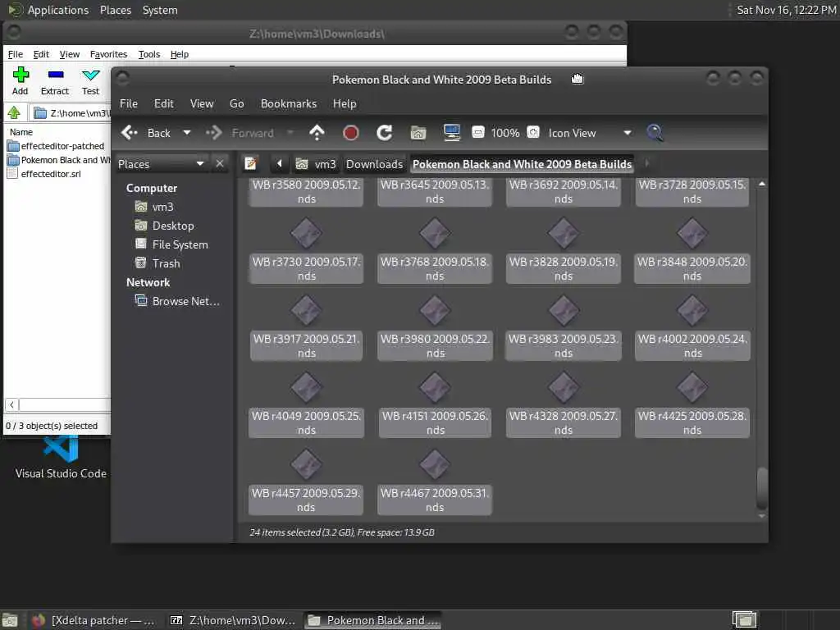The image size is (840, 630).
Task: Open Visual Studio Code desktop shortcut
Action: (x=61, y=456)
